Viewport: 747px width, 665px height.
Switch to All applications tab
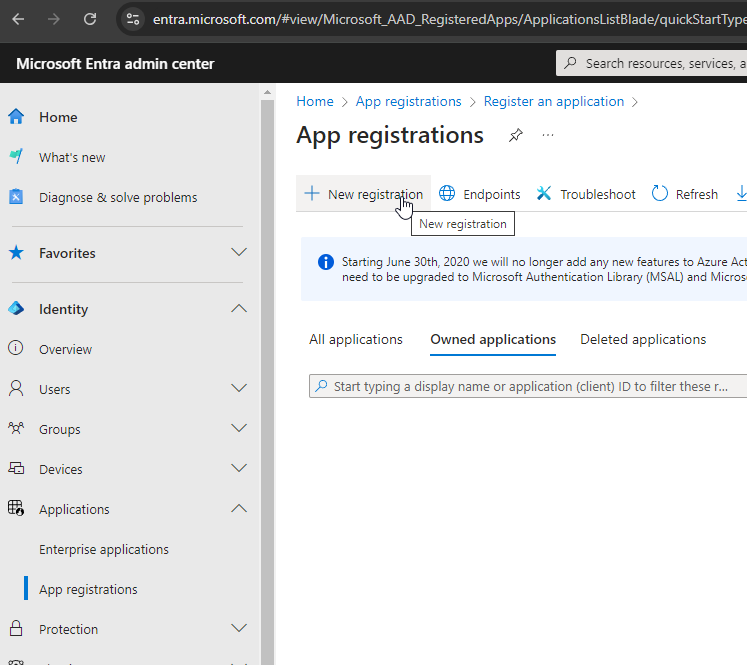tap(355, 339)
